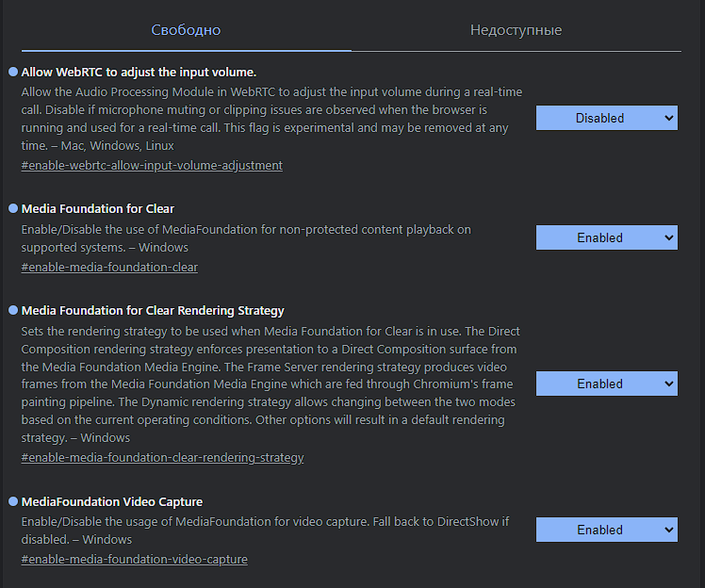Click the WebRTC flag description paragraph
This screenshot has height=588, width=705.
tap(271, 119)
